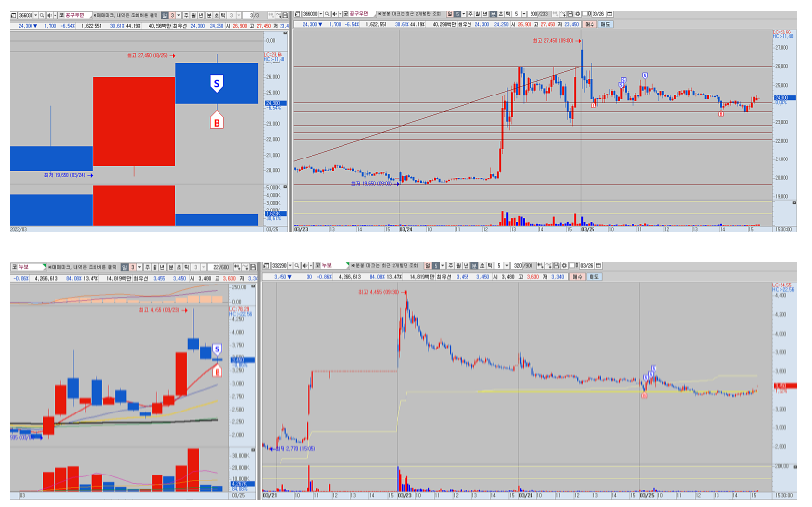Expand period-number dropdown after 일 5 top-right

[x=463, y=14]
